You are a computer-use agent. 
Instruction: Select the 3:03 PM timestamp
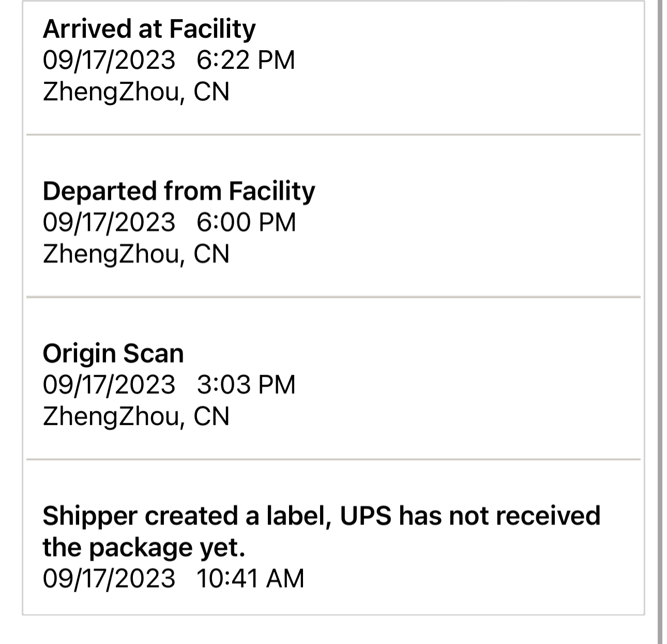pyautogui.click(x=246, y=385)
